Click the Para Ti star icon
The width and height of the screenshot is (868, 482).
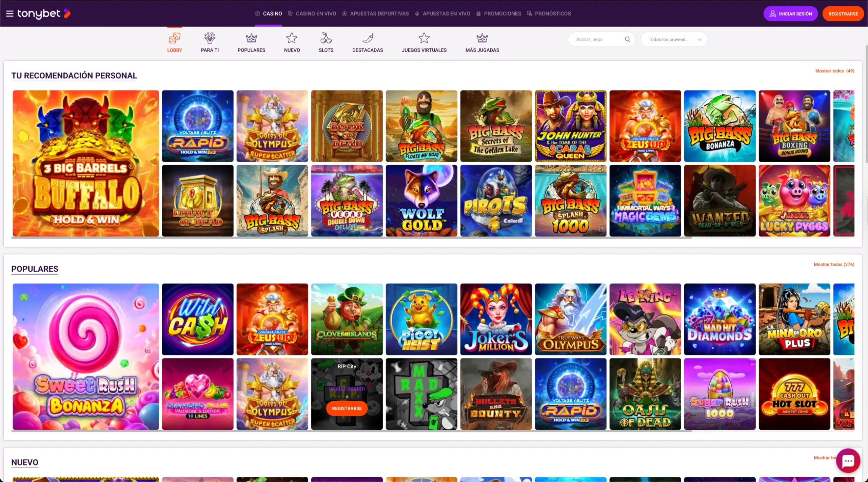click(x=210, y=38)
